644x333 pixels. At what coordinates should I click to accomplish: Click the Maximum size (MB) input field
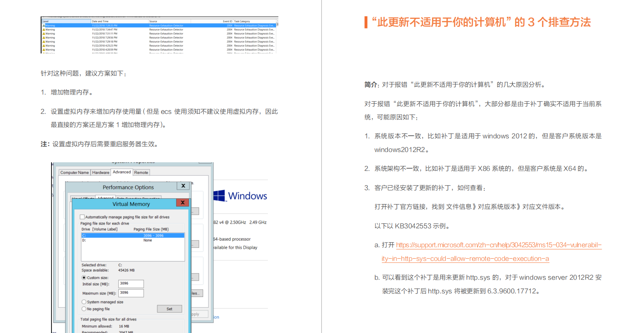pyautogui.click(x=131, y=293)
